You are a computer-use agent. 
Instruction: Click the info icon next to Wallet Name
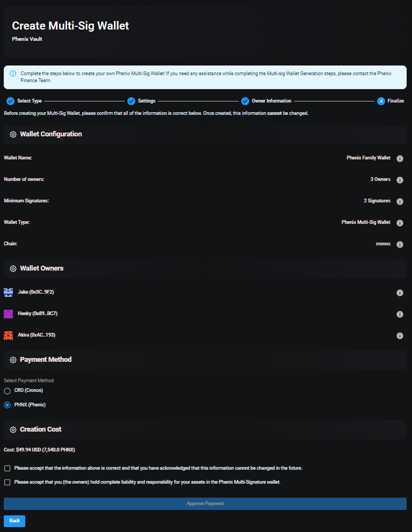click(400, 158)
